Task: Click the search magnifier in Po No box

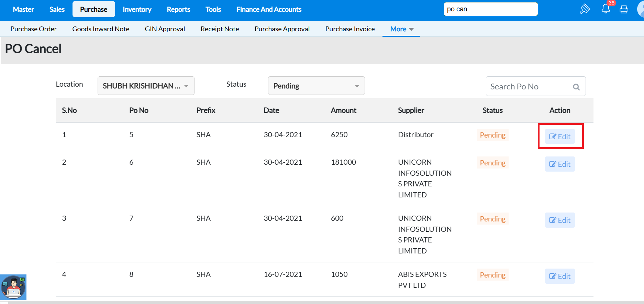Action: point(576,87)
